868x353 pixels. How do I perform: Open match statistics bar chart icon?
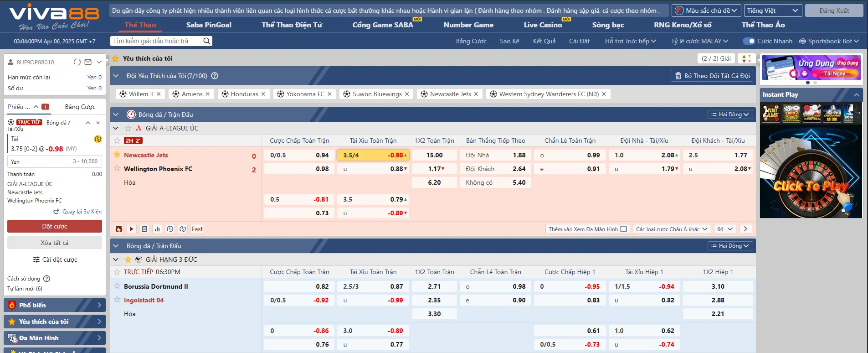pos(157,229)
